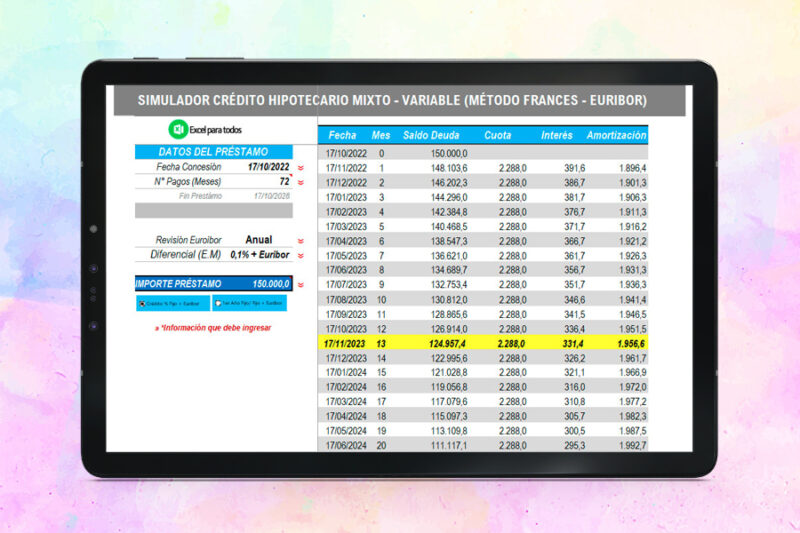Click red chevron marker beside Importe Préstamo
This screenshot has width=800, height=533.
click(301, 285)
